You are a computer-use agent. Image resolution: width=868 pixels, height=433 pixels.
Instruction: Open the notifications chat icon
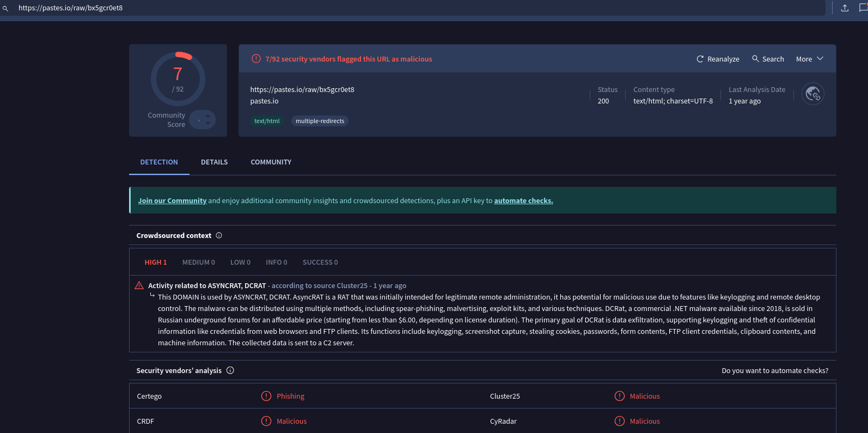tap(863, 8)
